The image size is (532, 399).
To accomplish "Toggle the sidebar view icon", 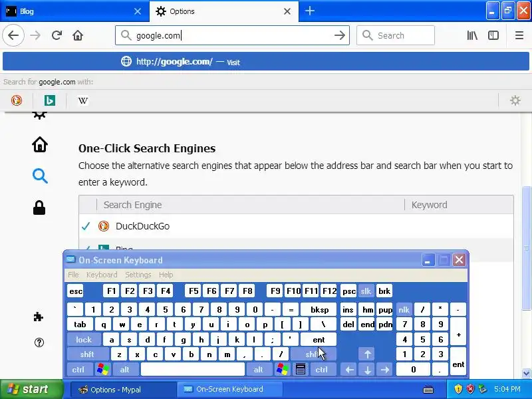I will point(493,35).
